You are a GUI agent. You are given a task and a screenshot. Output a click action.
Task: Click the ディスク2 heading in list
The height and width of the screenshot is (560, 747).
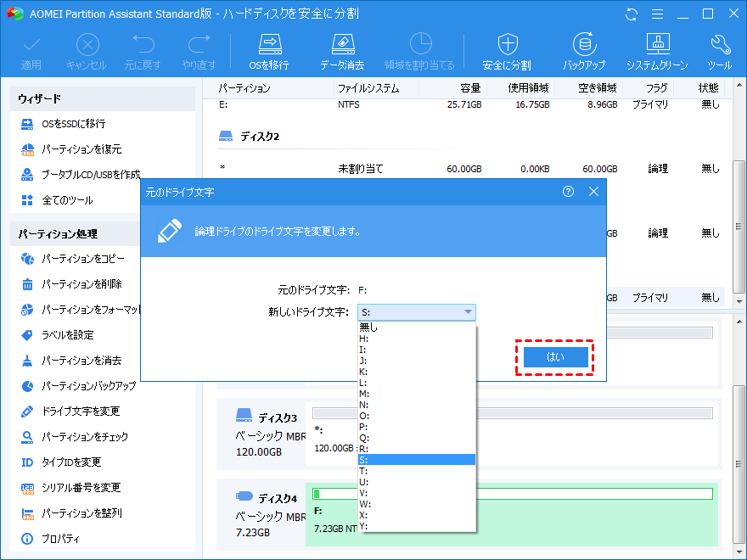(260, 137)
